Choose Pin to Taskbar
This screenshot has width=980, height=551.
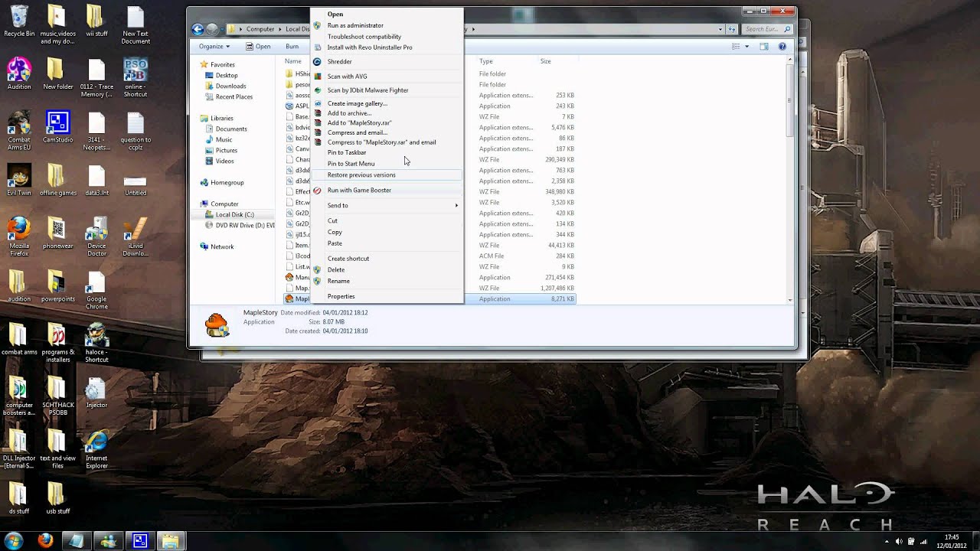(387, 152)
